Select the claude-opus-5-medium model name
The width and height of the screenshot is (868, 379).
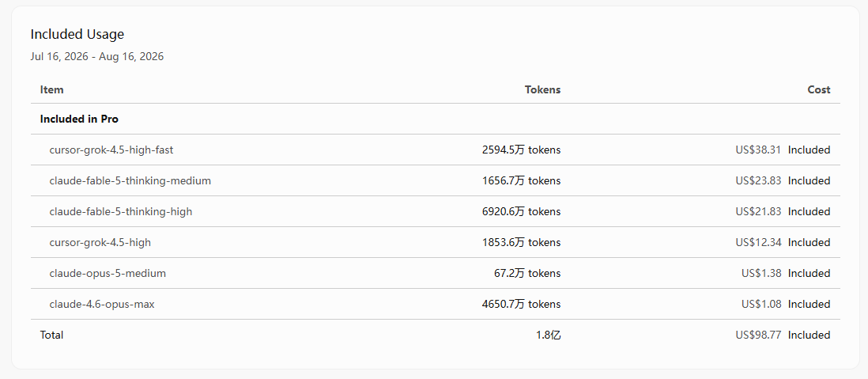(x=108, y=273)
